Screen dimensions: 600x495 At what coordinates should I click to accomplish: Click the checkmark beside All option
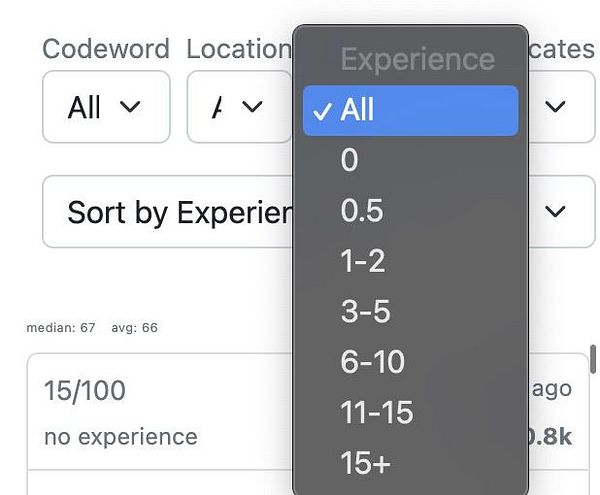(322, 111)
